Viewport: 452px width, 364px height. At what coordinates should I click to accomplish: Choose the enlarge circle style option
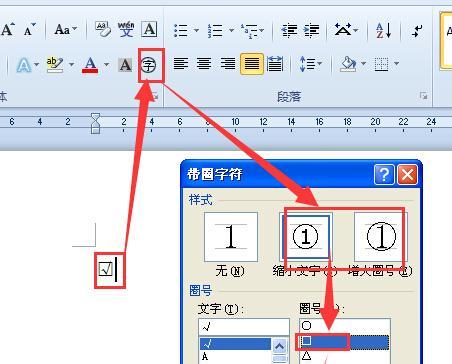pyautogui.click(x=381, y=237)
